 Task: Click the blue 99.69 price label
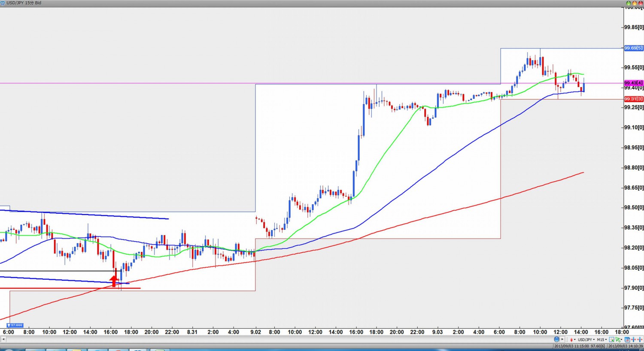pos(633,48)
